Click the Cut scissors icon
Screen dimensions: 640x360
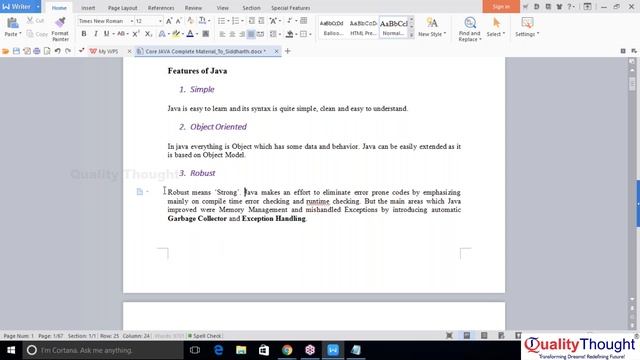tap(30, 20)
